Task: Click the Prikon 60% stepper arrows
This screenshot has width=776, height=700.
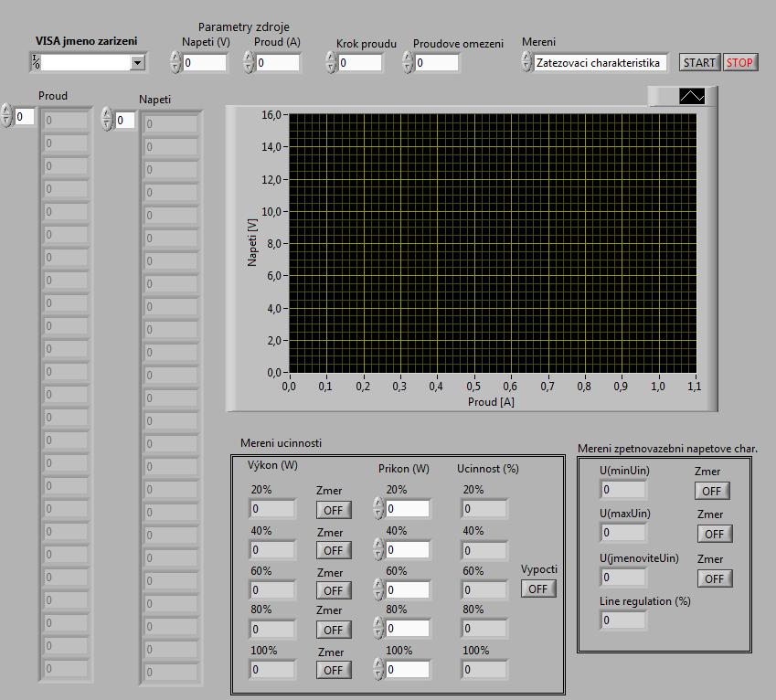Action: [378, 589]
